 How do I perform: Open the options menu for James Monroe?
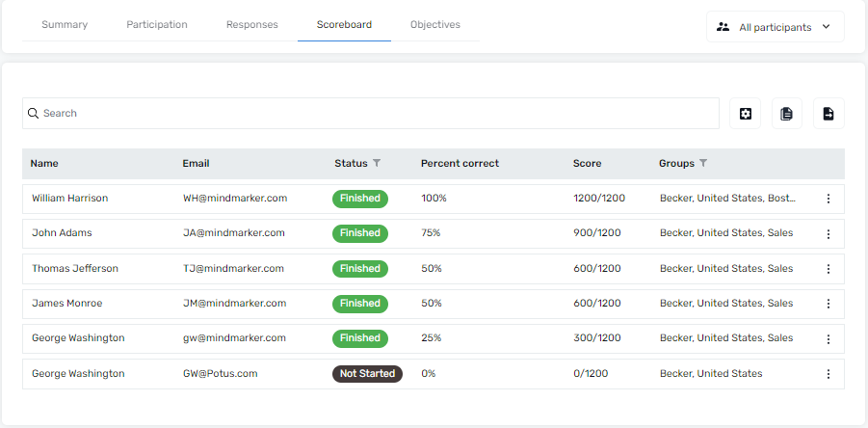tap(829, 304)
